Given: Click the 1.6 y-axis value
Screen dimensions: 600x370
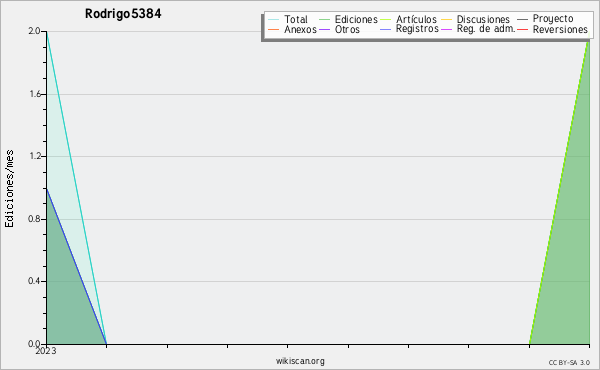Looking at the screenshot, I should [x=35, y=94].
